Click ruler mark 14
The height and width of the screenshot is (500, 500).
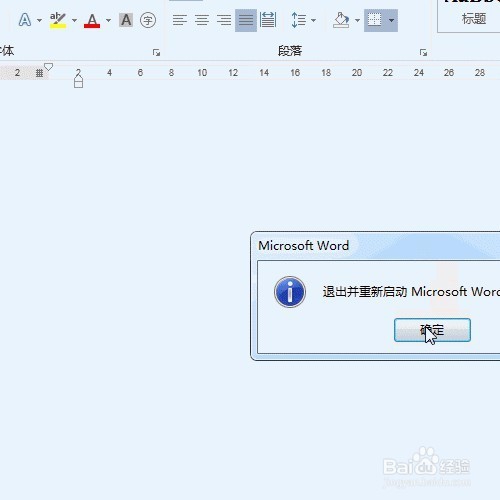(264, 73)
